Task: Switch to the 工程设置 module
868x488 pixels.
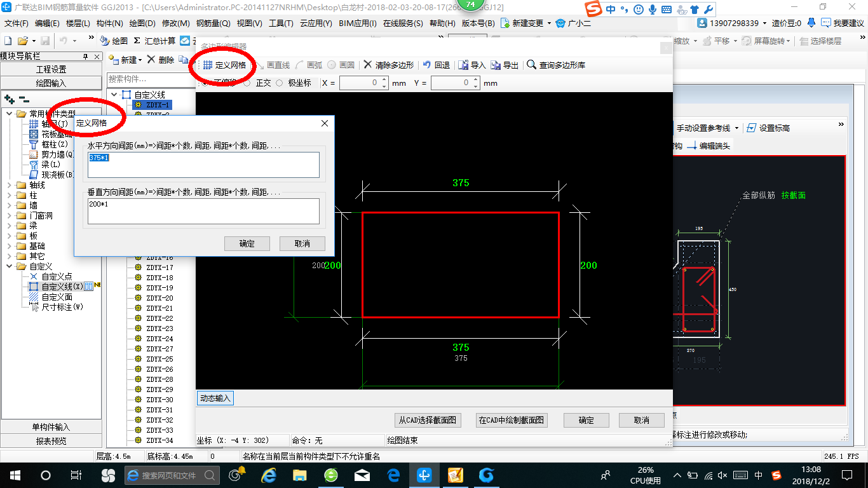Action: point(51,69)
